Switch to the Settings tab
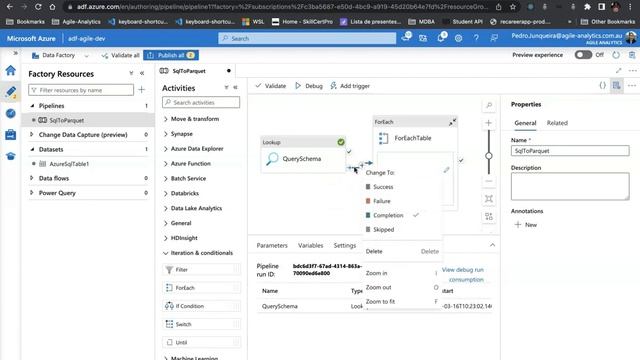640x360 pixels. [x=344, y=245]
